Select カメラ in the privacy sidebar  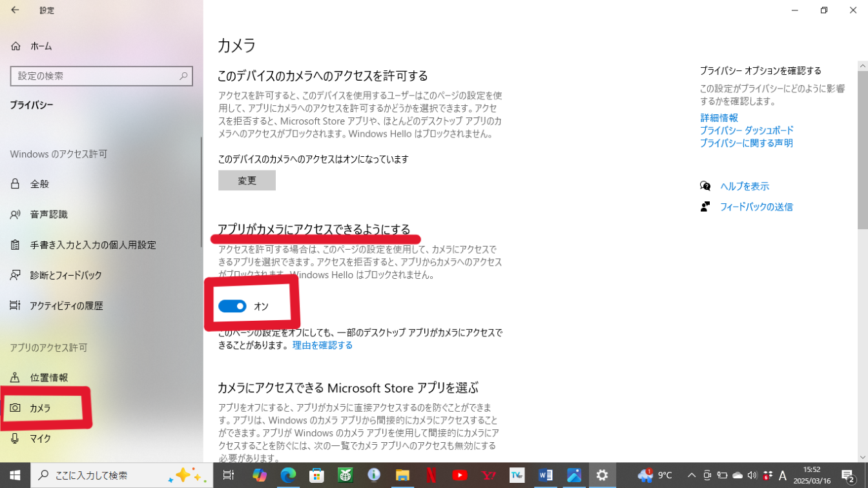[40, 408]
